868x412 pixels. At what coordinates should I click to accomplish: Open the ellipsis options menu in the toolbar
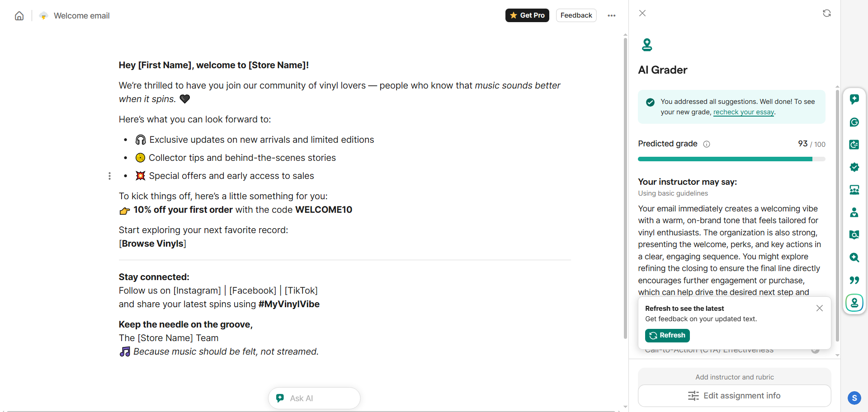[x=611, y=15]
